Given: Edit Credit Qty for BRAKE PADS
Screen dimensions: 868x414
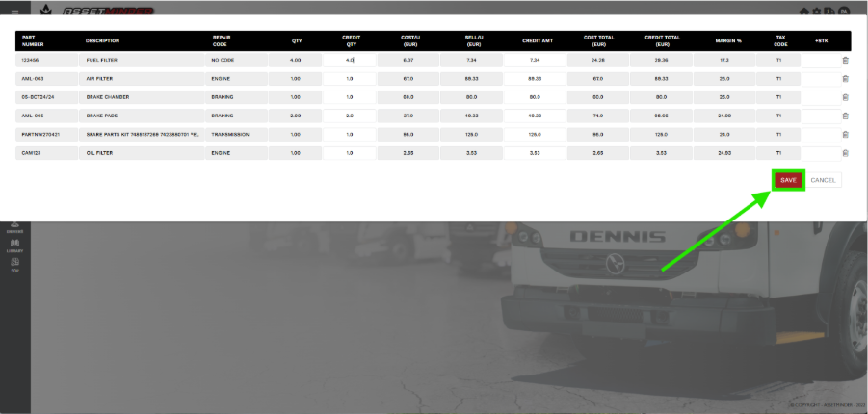Looking at the screenshot, I should [350, 116].
